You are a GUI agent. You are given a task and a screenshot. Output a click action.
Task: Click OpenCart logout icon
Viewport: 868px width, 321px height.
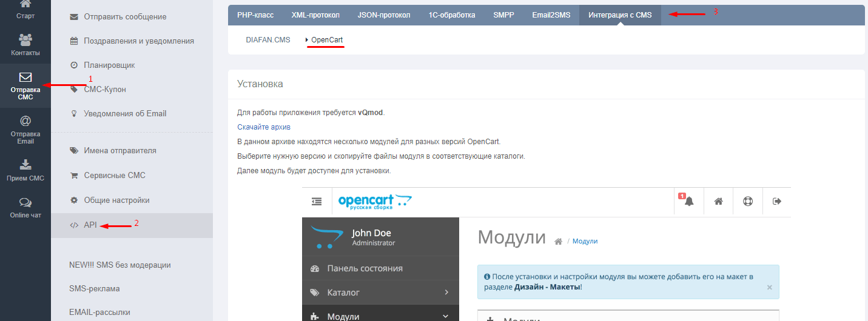click(777, 201)
